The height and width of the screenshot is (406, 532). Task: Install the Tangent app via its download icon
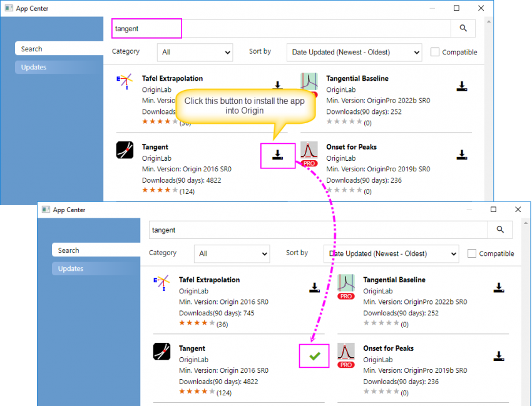coord(278,156)
